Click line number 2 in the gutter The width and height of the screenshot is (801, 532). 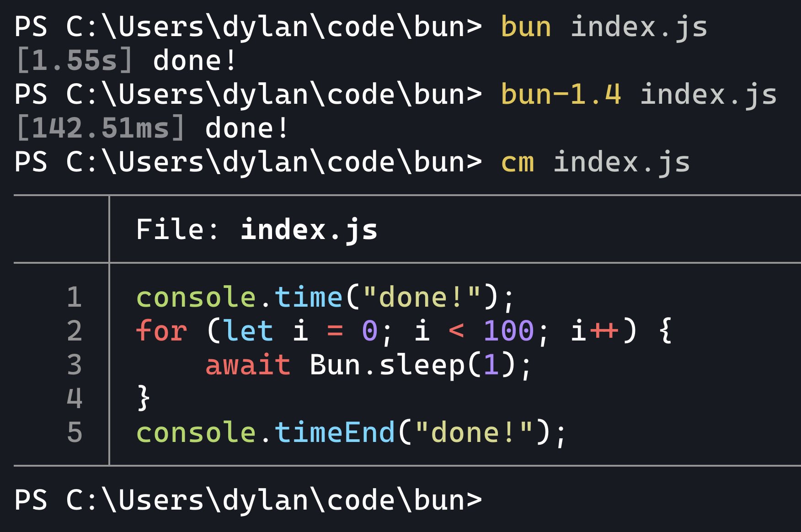point(75,331)
